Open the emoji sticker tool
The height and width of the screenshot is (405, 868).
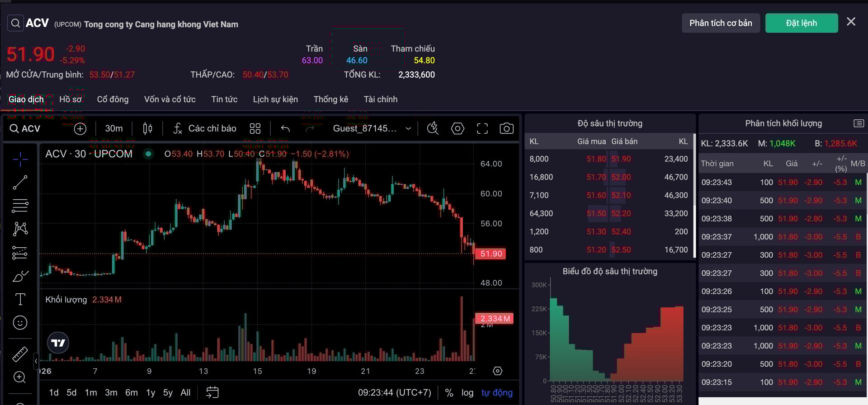point(20,323)
